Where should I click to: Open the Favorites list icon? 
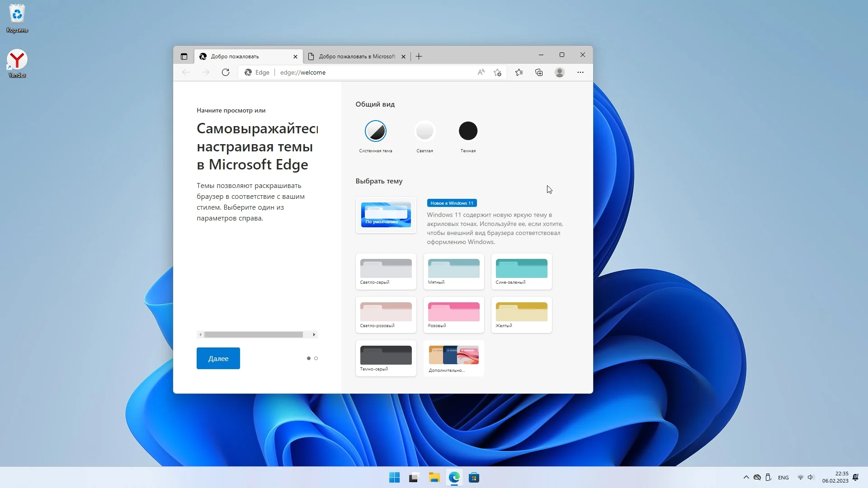519,72
